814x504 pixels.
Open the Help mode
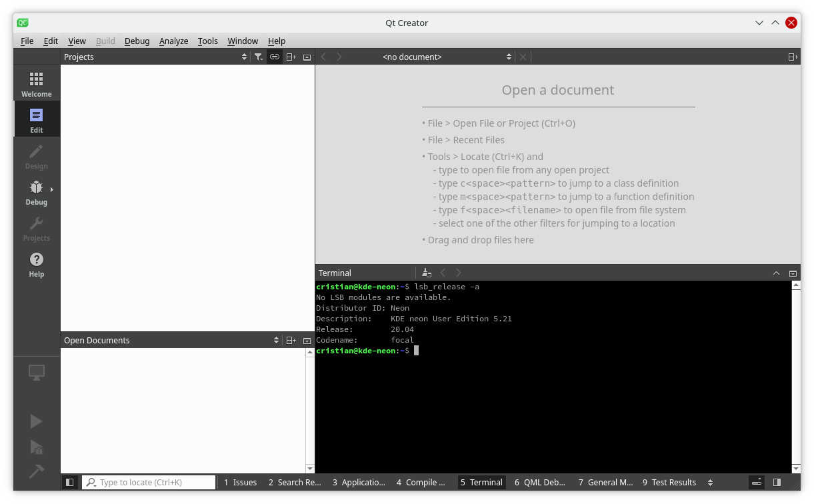click(x=36, y=264)
